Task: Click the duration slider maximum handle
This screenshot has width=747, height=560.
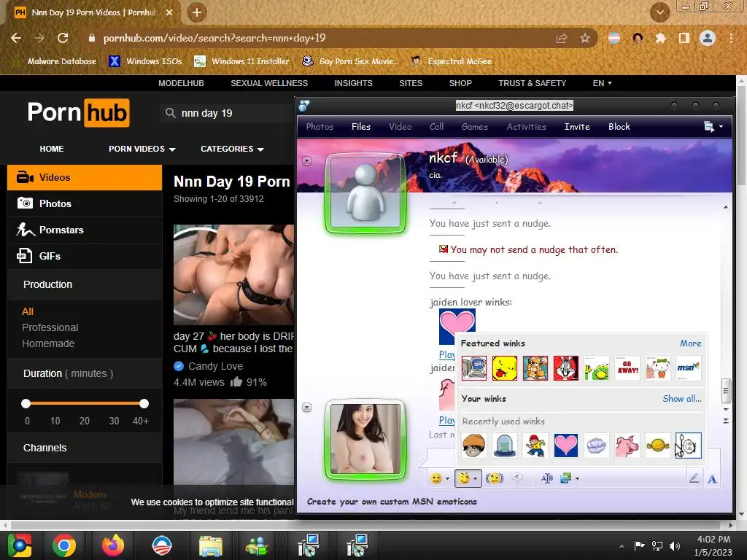Action: click(144, 404)
